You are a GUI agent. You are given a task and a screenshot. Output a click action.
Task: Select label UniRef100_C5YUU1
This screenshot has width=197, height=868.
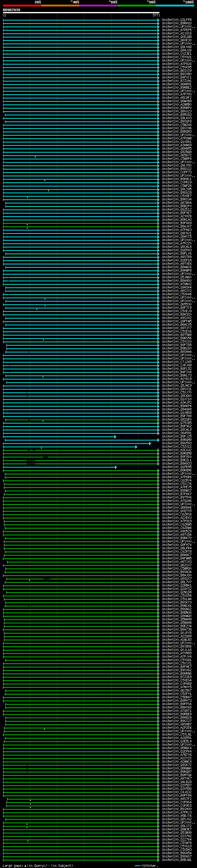tap(177, 57)
